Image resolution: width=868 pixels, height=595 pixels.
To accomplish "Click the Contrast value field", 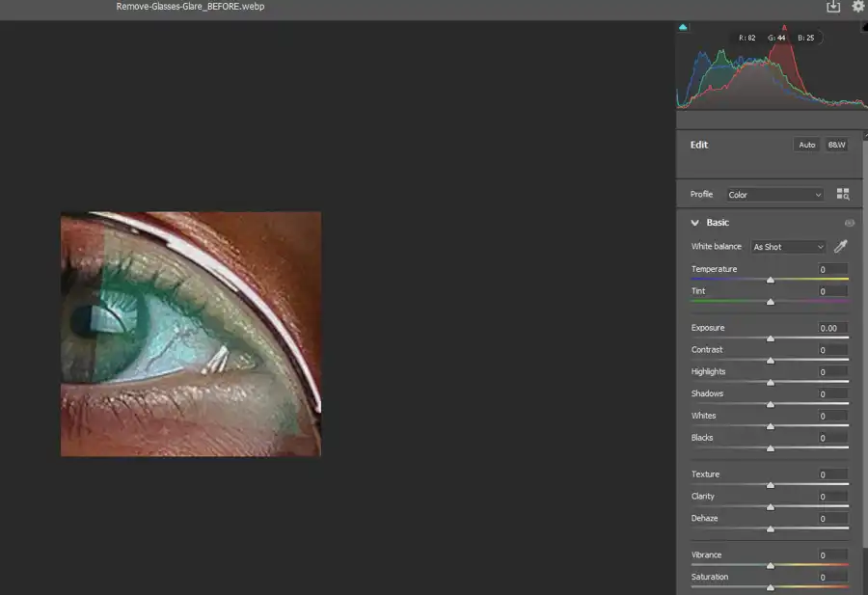I will (x=832, y=350).
